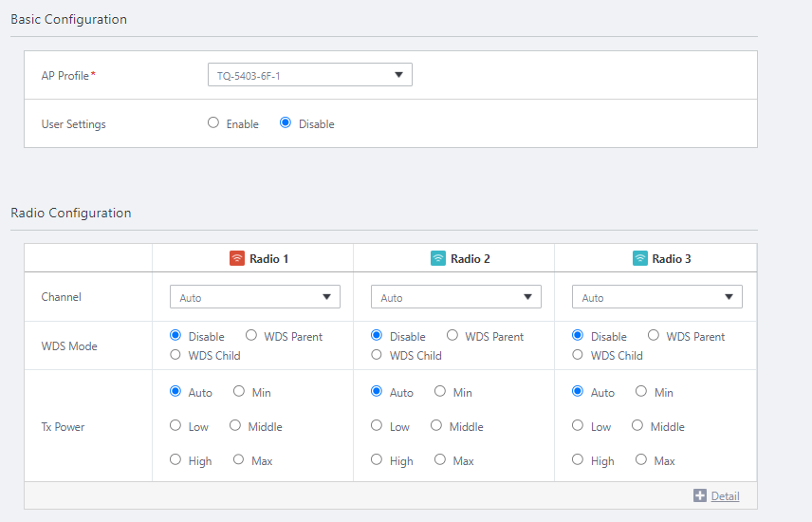The image size is (812, 522).
Task: Expand the Radio 2 Channel dropdown
Action: [x=455, y=297]
